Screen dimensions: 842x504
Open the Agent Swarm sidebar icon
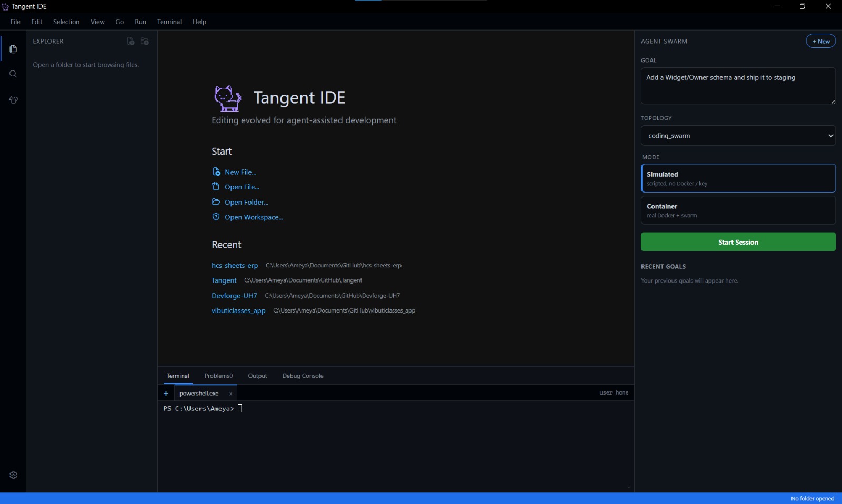coord(13,100)
